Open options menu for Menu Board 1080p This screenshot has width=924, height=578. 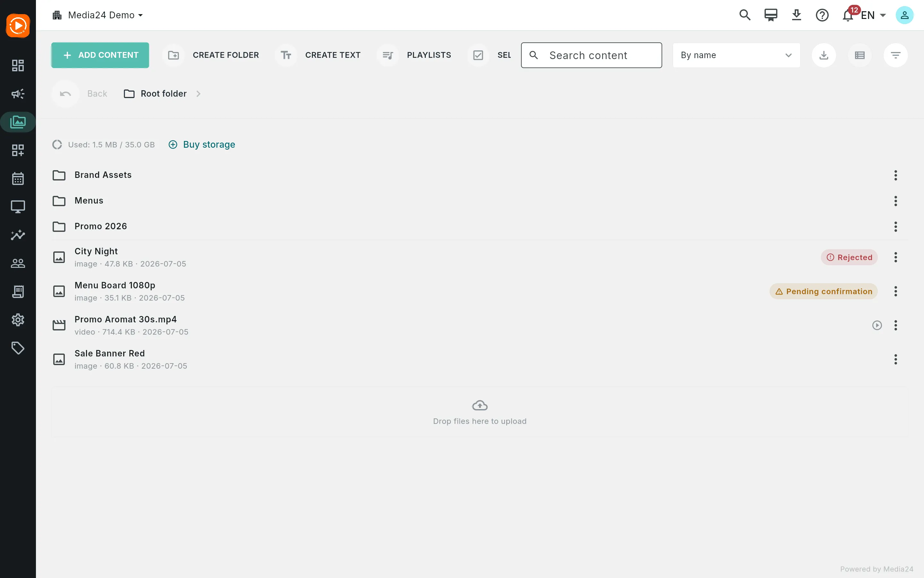tap(896, 291)
